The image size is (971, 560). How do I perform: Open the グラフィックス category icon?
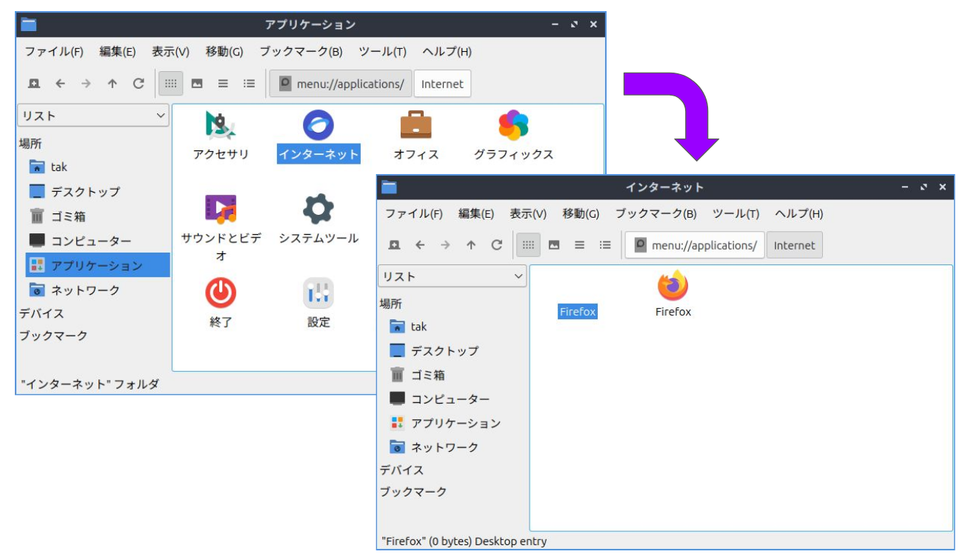(x=513, y=125)
